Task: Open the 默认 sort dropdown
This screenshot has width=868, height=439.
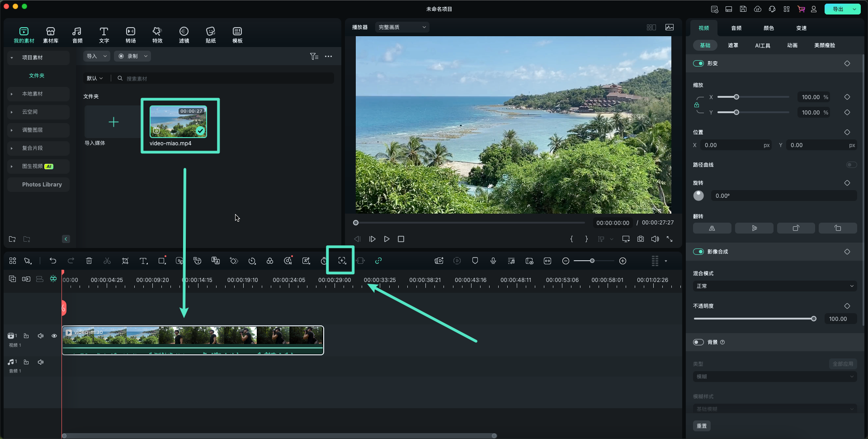Action: (95, 78)
